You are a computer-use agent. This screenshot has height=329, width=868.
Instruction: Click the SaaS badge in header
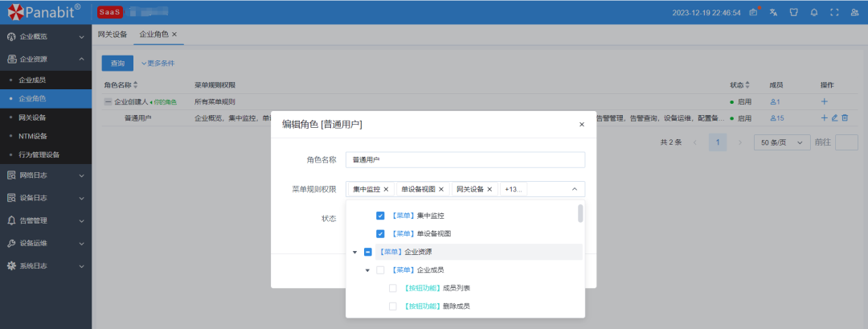(x=109, y=12)
